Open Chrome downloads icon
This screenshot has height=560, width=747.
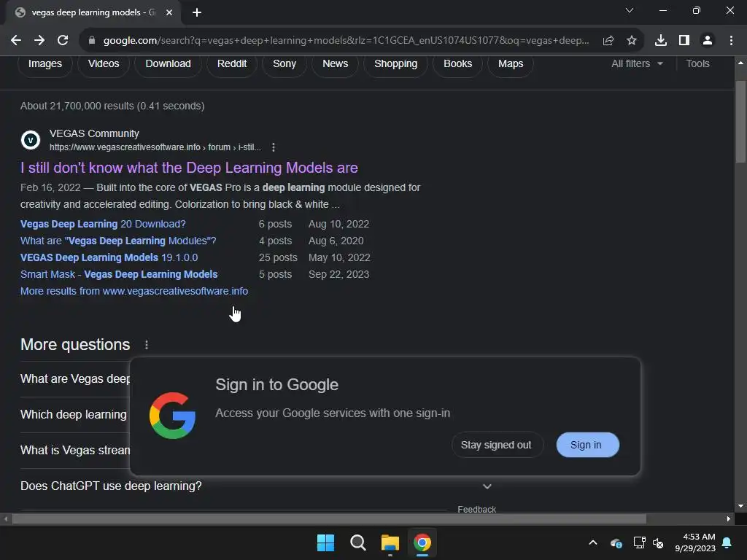(x=661, y=41)
